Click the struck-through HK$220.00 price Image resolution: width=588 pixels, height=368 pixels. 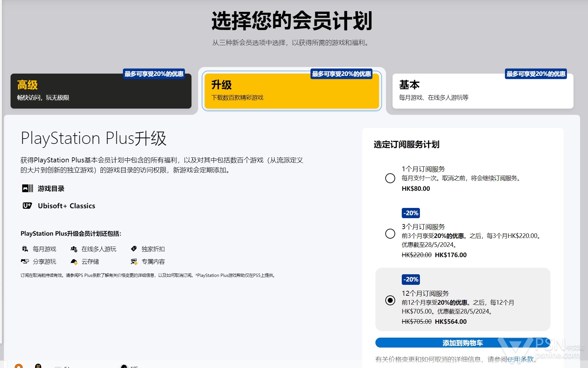coord(417,255)
